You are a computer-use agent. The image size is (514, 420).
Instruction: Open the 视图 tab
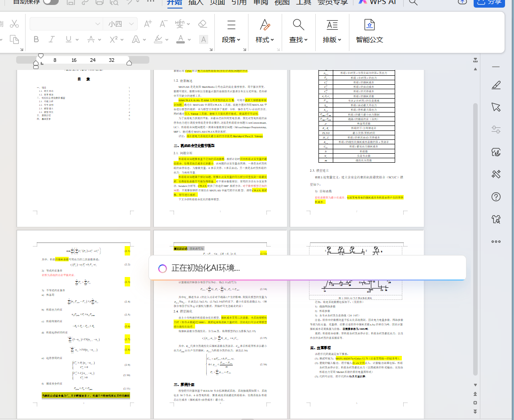[x=282, y=2]
